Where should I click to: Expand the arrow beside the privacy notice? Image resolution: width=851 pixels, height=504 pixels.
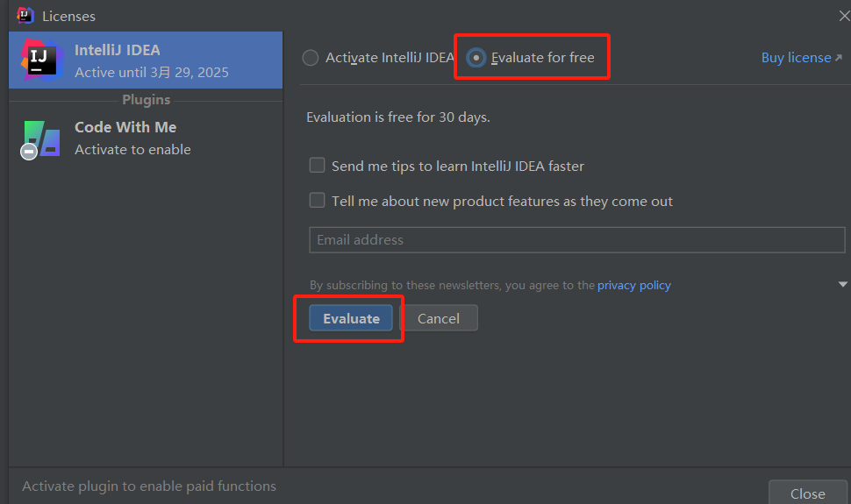[842, 284]
